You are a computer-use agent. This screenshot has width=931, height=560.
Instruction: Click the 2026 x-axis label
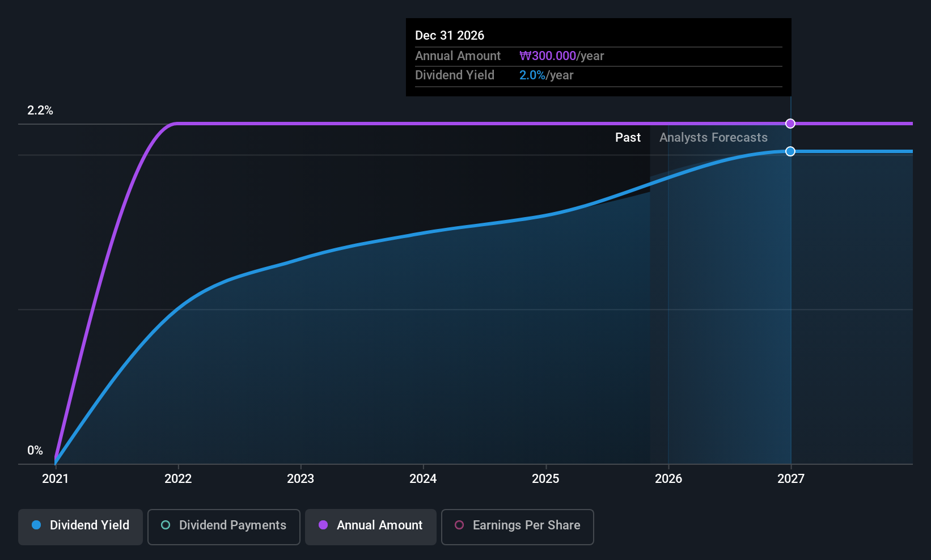tap(668, 479)
